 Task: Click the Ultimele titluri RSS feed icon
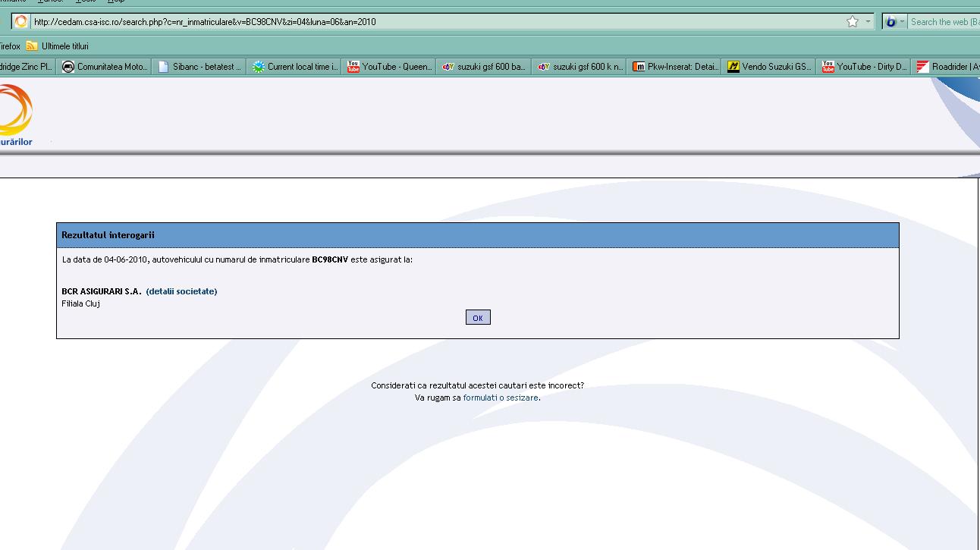(32, 46)
